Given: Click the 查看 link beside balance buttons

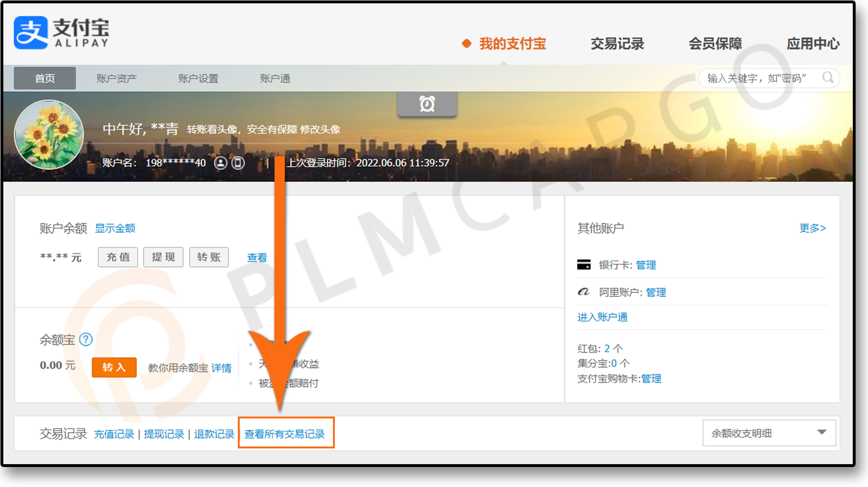Looking at the screenshot, I should (257, 258).
